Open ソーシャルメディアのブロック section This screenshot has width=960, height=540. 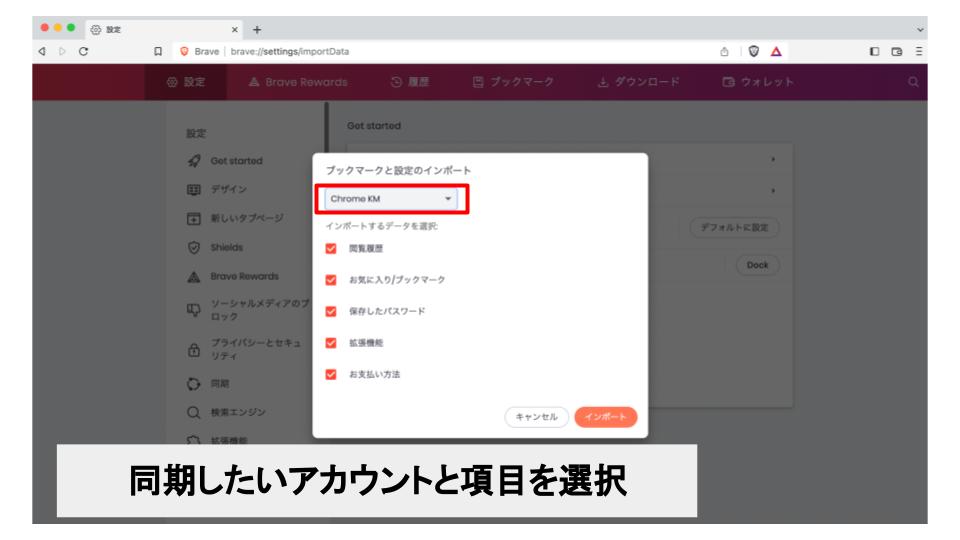[260, 310]
